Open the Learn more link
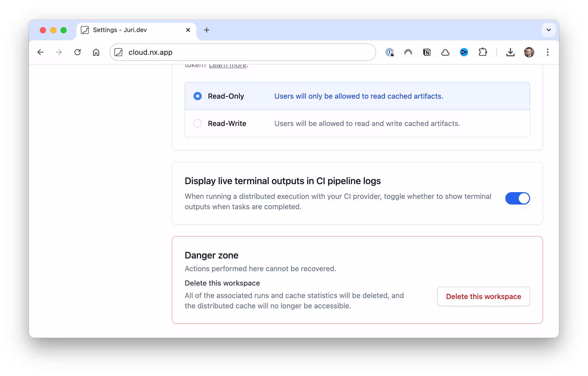The width and height of the screenshot is (588, 376). [227, 66]
